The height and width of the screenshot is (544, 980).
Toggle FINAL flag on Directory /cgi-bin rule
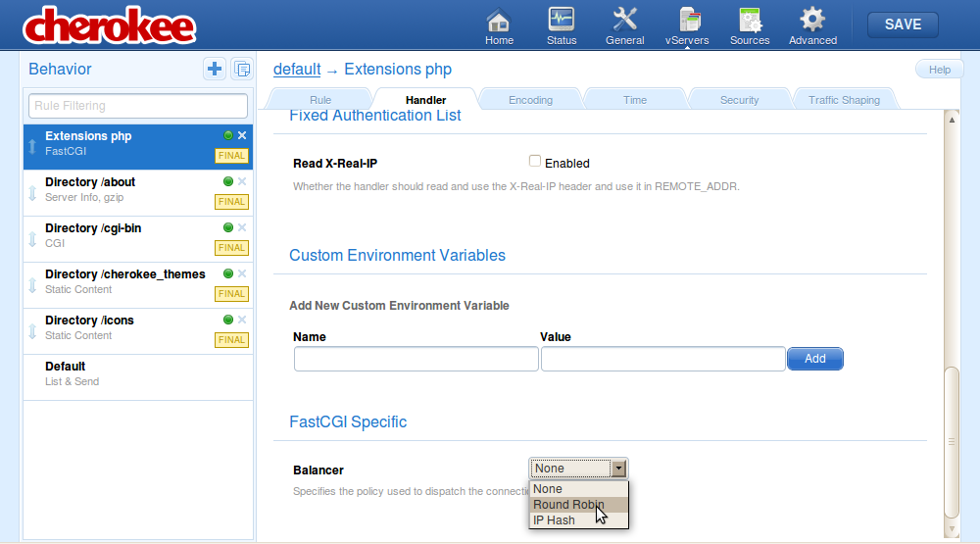point(231,248)
